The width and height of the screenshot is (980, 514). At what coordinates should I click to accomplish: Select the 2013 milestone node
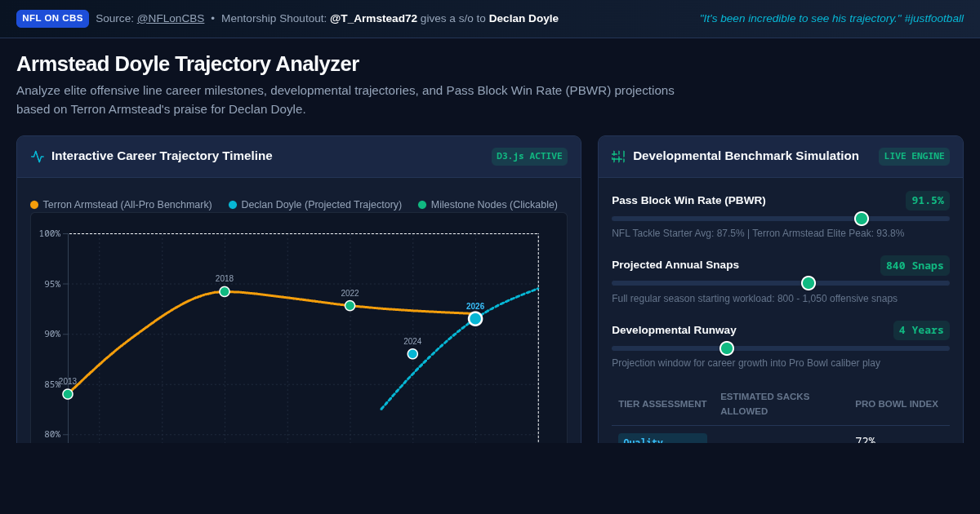point(68,394)
